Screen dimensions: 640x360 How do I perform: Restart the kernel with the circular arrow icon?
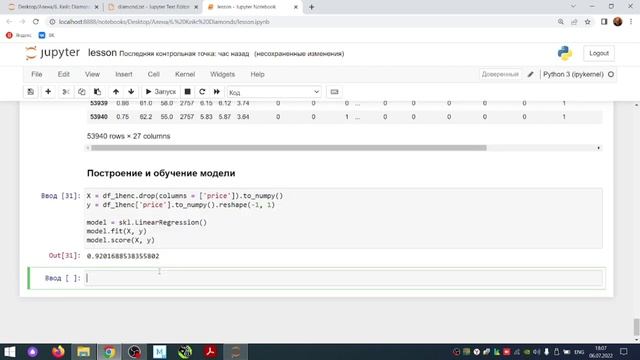point(202,92)
